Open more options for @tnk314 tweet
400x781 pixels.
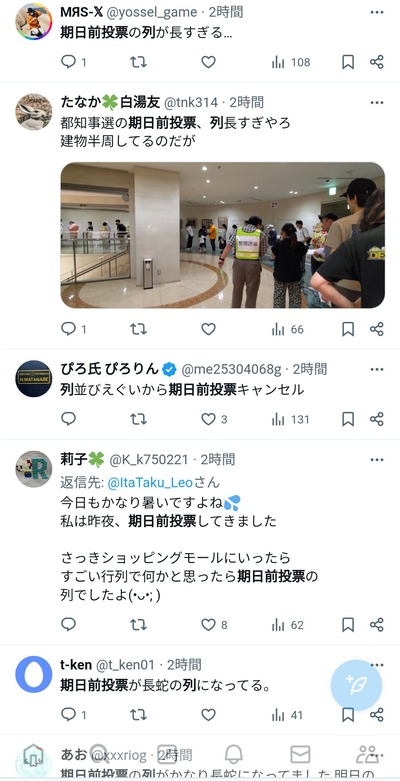pos(377,103)
